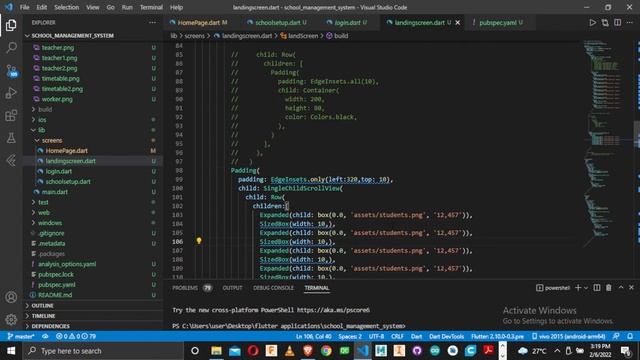Change encoding via UTF-8 status item
The image size is (640, 360).
(376, 336)
